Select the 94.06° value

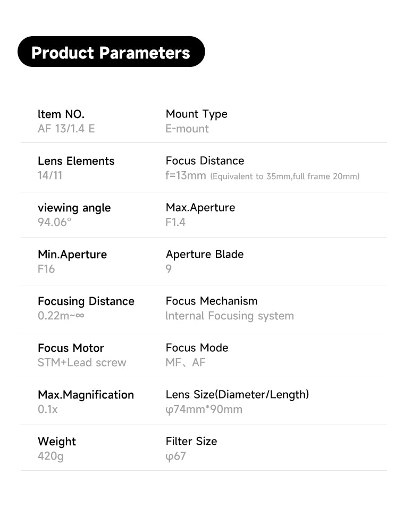pyautogui.click(x=54, y=222)
